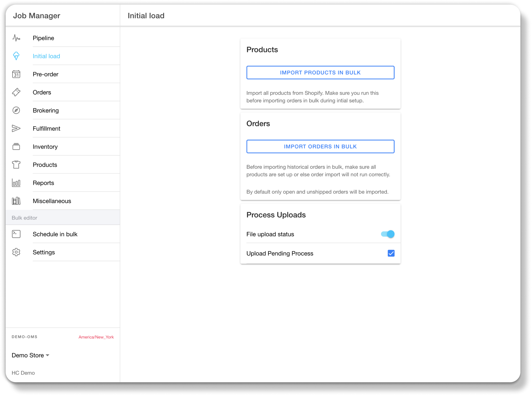Click the Schedule in bulk terminal icon
The width and height of the screenshot is (532, 396).
16,234
